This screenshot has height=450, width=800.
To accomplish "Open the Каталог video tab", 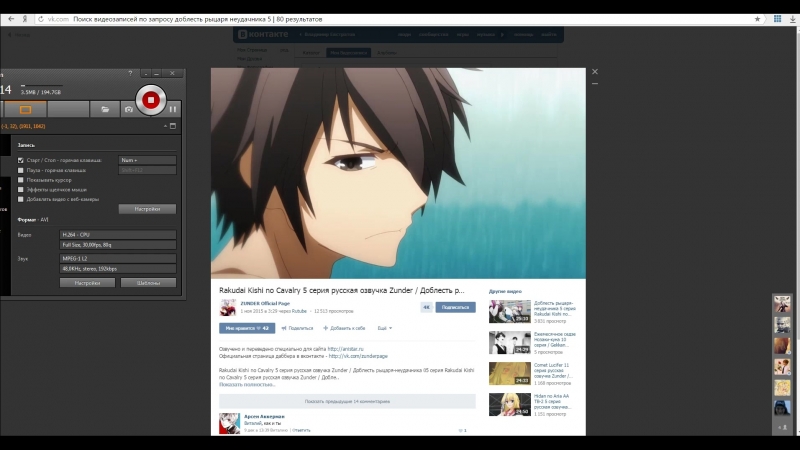I will pos(310,53).
